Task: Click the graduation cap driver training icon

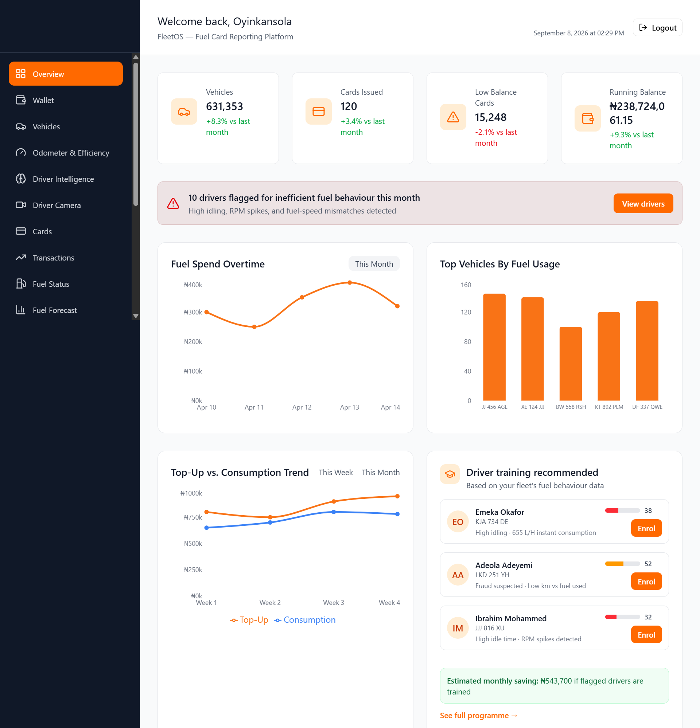Action: (450, 474)
